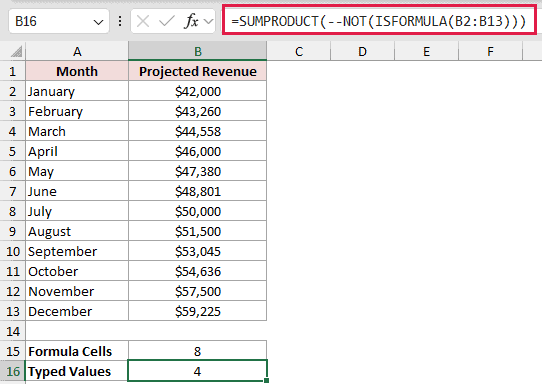Viewport: 542px width, 384px height.
Task: Click the Name Box showing B16
Action: click(x=59, y=21)
